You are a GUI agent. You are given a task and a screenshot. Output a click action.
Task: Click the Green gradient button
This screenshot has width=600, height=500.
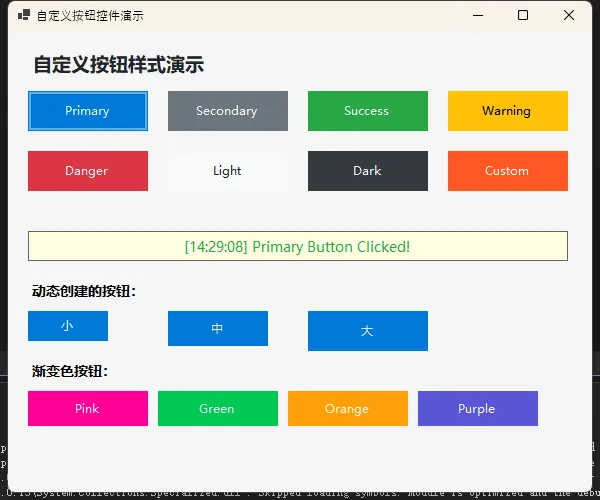[217, 408]
